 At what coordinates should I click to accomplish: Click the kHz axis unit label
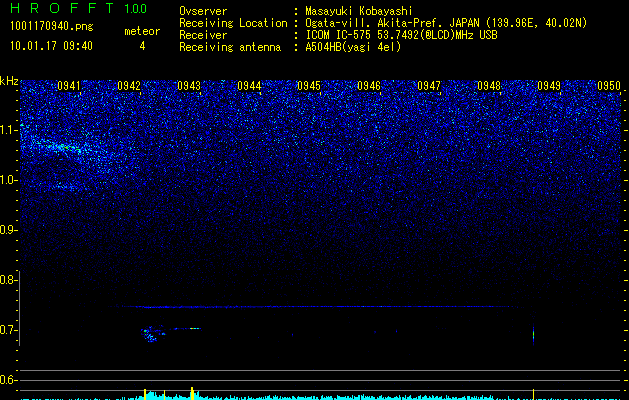(x=9, y=81)
